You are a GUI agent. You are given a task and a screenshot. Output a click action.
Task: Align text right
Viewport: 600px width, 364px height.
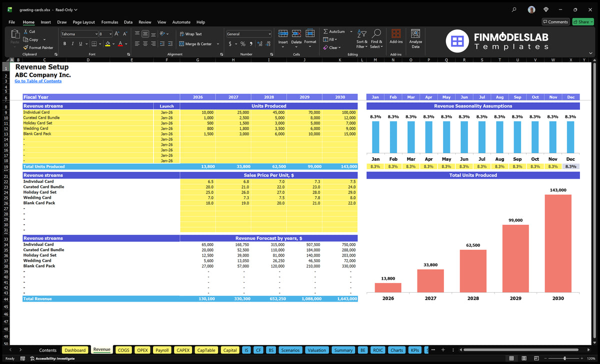pyautogui.click(x=153, y=44)
